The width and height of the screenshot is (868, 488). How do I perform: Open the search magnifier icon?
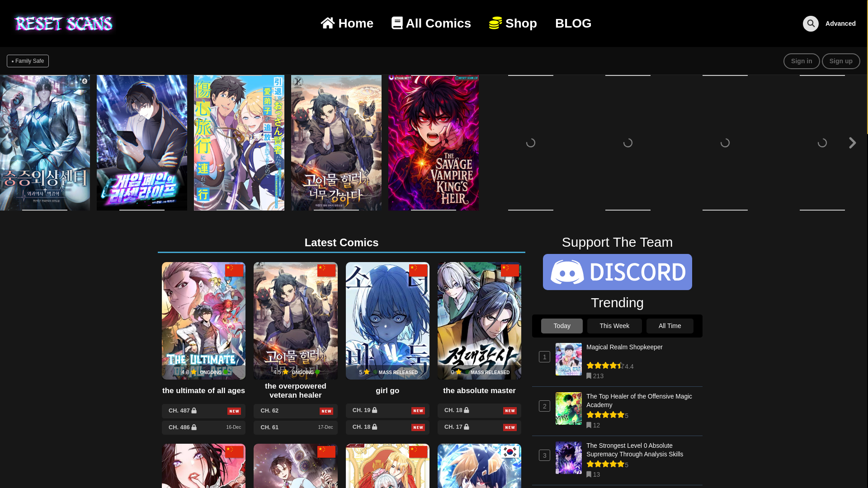tap(811, 23)
